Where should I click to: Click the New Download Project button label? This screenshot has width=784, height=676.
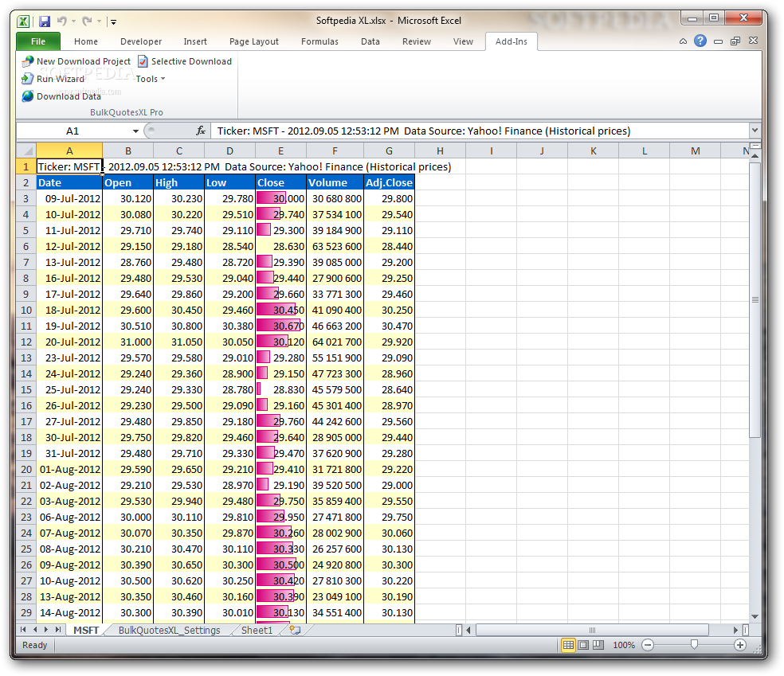pos(84,61)
